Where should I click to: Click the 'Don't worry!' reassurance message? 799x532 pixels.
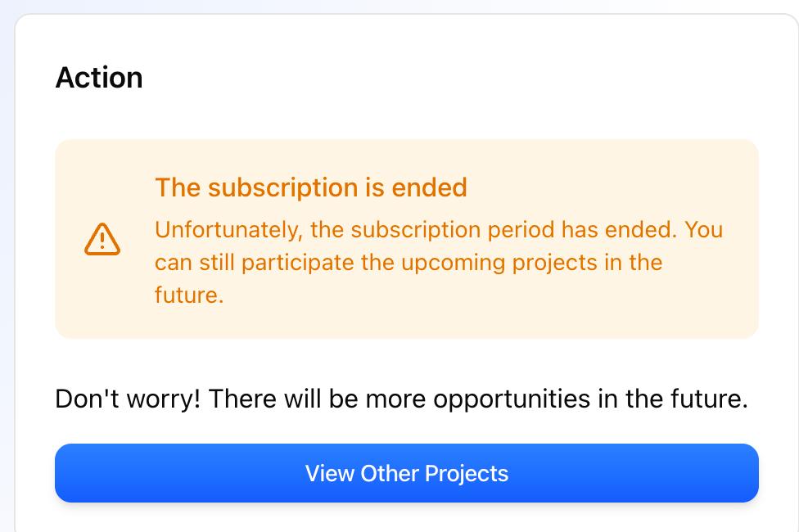coord(401,398)
